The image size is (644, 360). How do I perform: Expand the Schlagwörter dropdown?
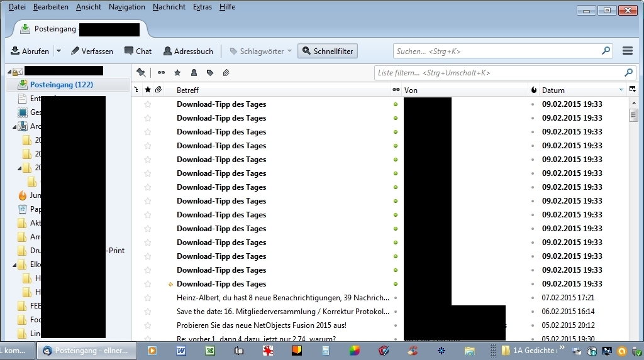point(289,51)
